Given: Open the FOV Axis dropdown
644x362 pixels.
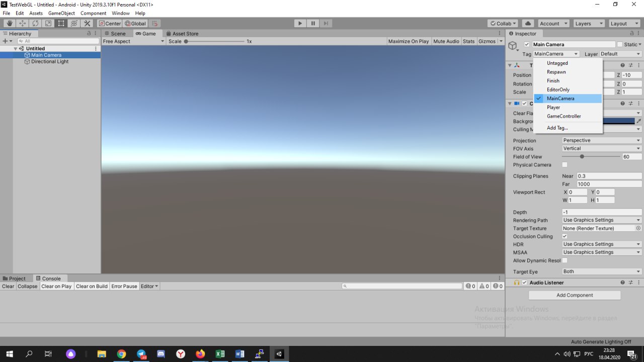Looking at the screenshot, I should coord(602,148).
